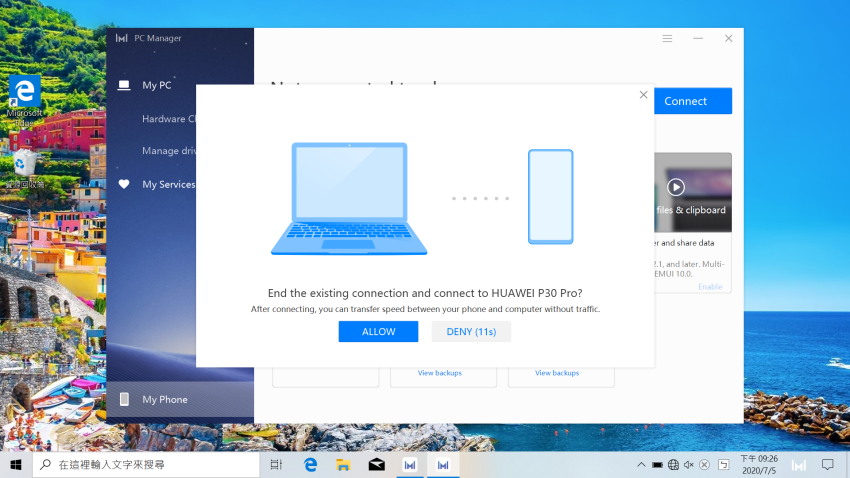Open Microsoft Edge desktop shortcut
850x478 pixels.
[x=24, y=101]
